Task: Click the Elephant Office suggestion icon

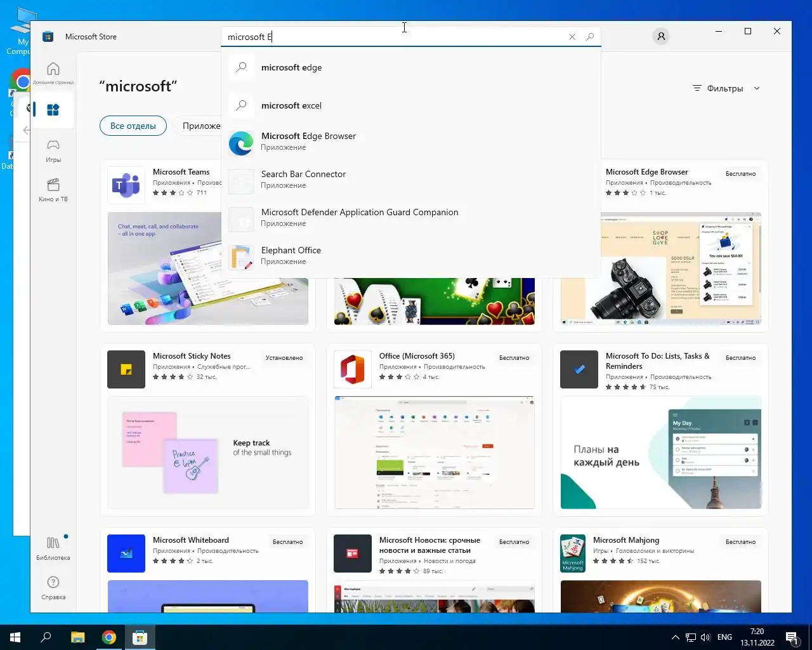Action: [x=241, y=258]
